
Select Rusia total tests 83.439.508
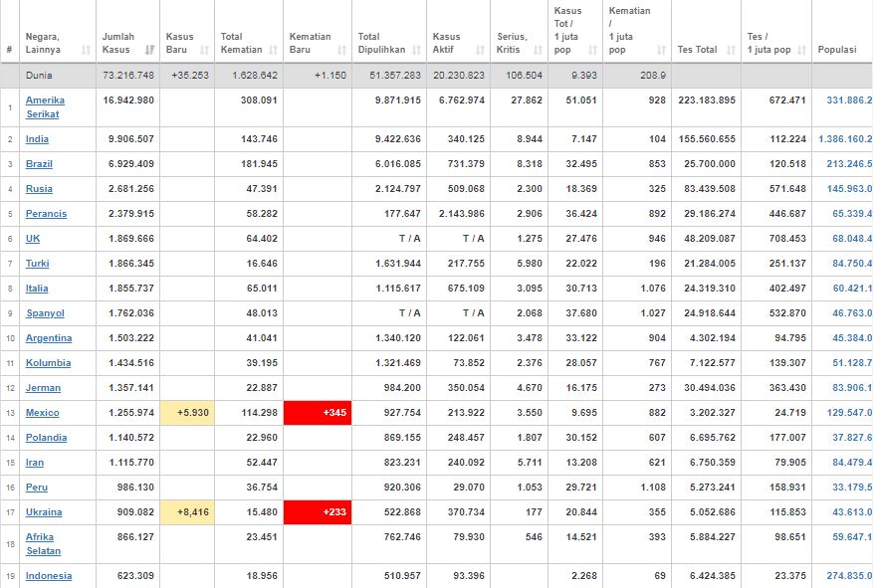710,189
